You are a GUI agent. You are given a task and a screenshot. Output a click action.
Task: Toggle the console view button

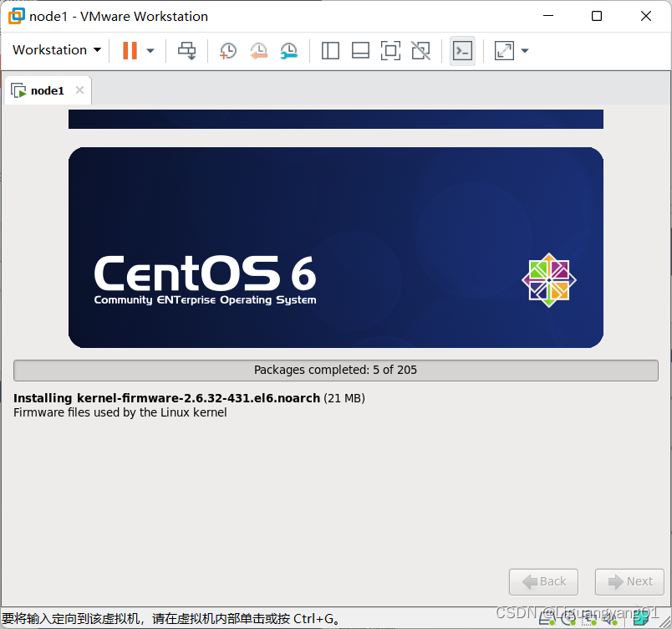pyautogui.click(x=462, y=50)
